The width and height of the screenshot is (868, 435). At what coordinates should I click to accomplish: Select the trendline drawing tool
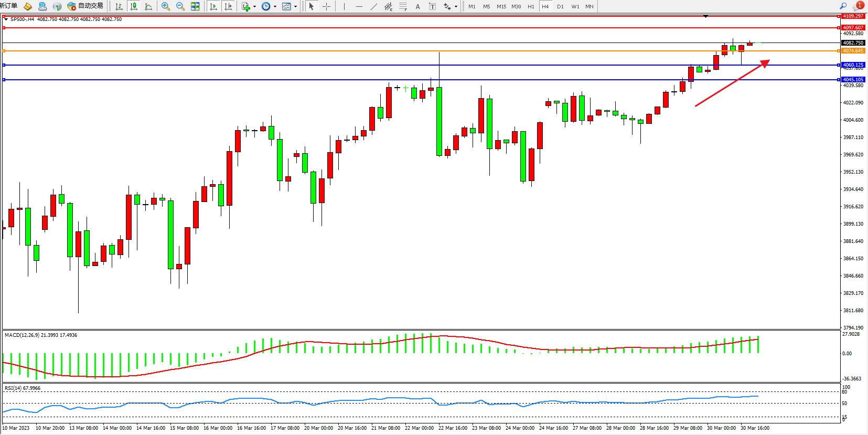[373, 6]
